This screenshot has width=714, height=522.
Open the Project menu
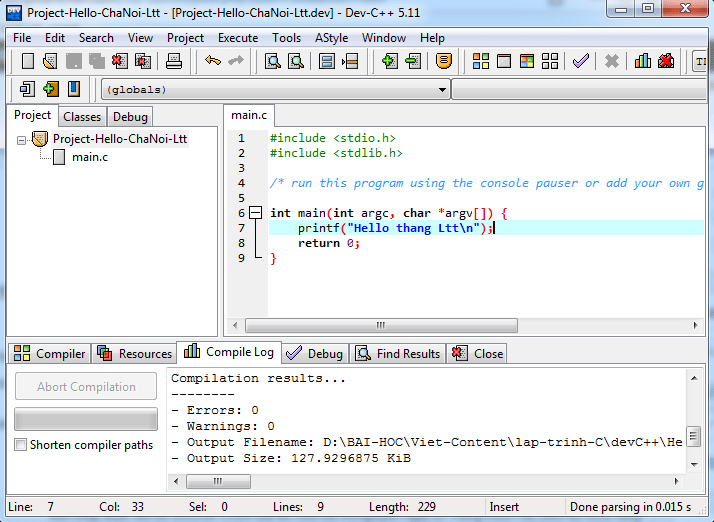point(185,38)
